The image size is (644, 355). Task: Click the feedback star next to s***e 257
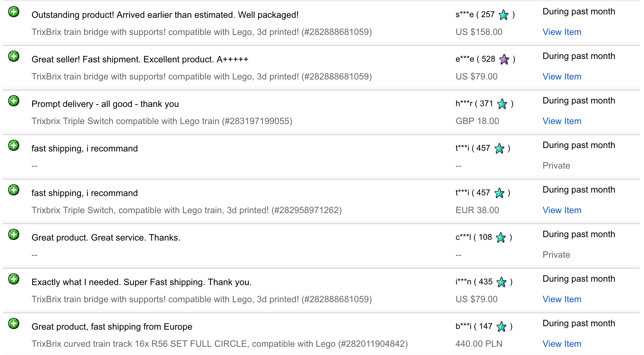pyautogui.click(x=504, y=15)
